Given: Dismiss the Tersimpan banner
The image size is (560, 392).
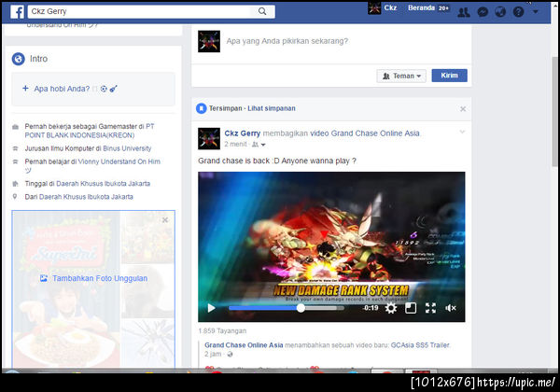Looking at the screenshot, I should click(463, 109).
